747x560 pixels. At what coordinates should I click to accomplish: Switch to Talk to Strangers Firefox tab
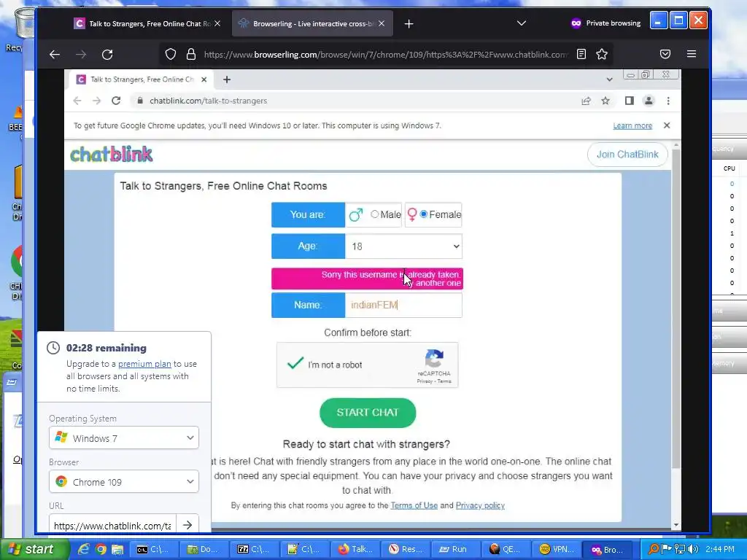[x=143, y=24]
